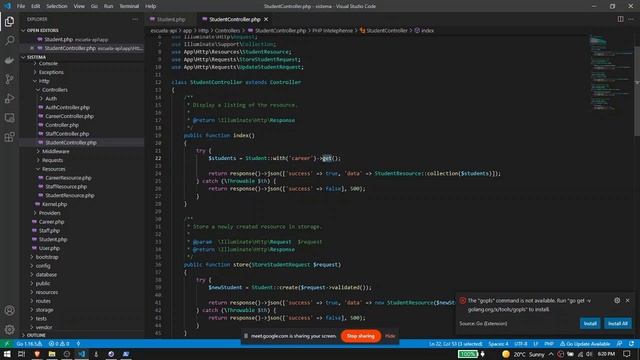
Task: Dismiss the gopls notification with X
Action: click(627, 300)
